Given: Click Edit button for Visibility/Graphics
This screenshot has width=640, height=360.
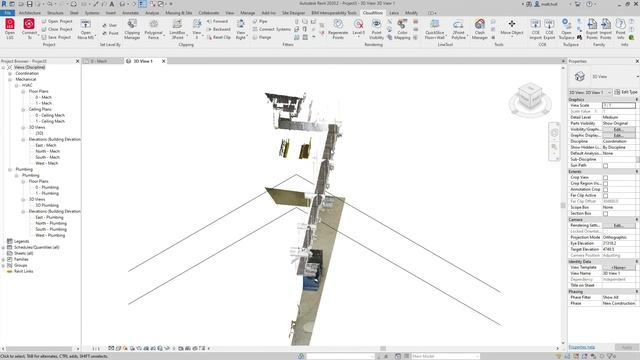Looking at the screenshot, I should click(x=618, y=129).
